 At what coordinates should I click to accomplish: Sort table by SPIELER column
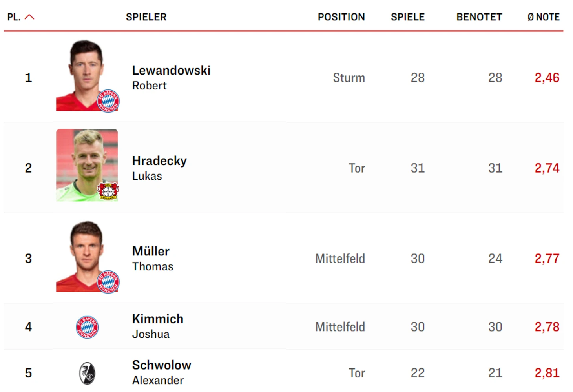[x=146, y=17]
